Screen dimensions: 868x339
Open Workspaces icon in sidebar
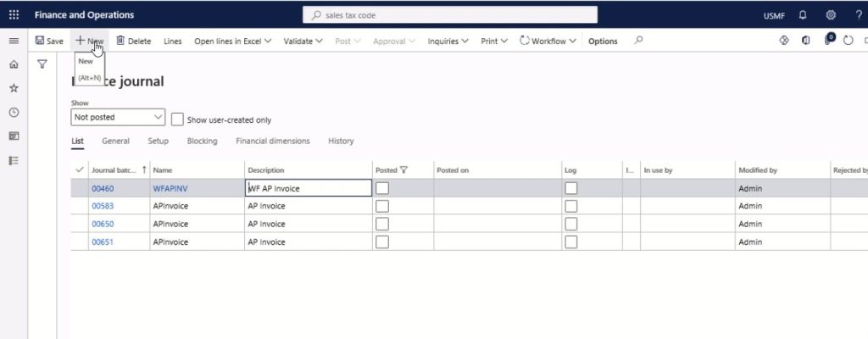point(14,136)
